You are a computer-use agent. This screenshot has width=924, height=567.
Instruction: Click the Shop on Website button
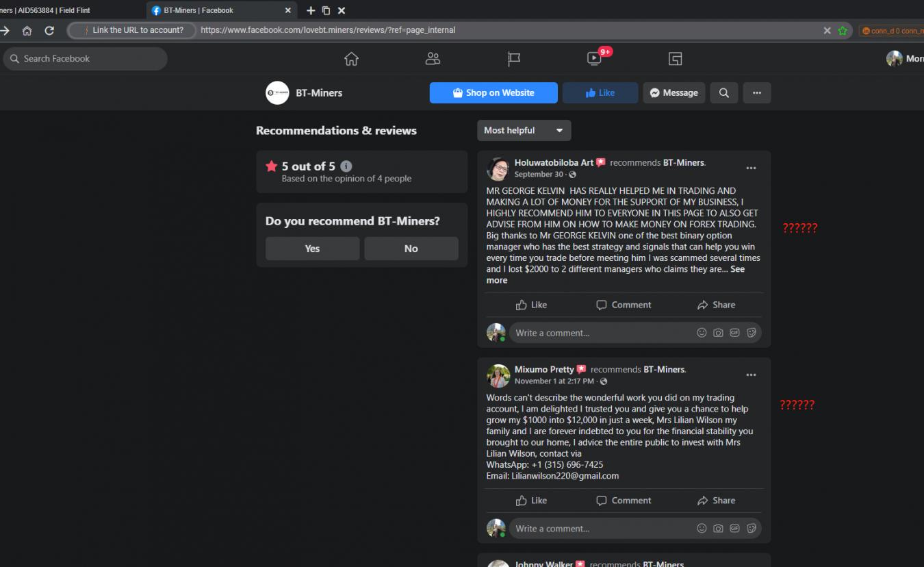(493, 93)
